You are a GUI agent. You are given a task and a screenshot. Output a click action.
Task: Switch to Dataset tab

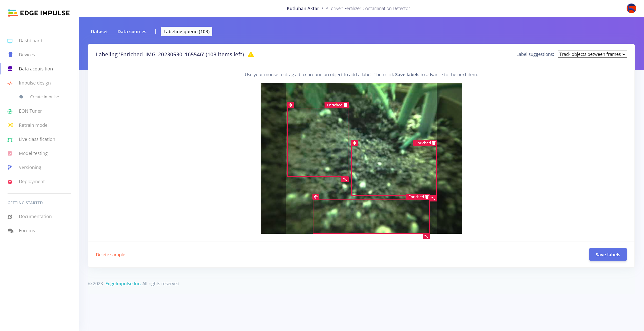coord(99,32)
